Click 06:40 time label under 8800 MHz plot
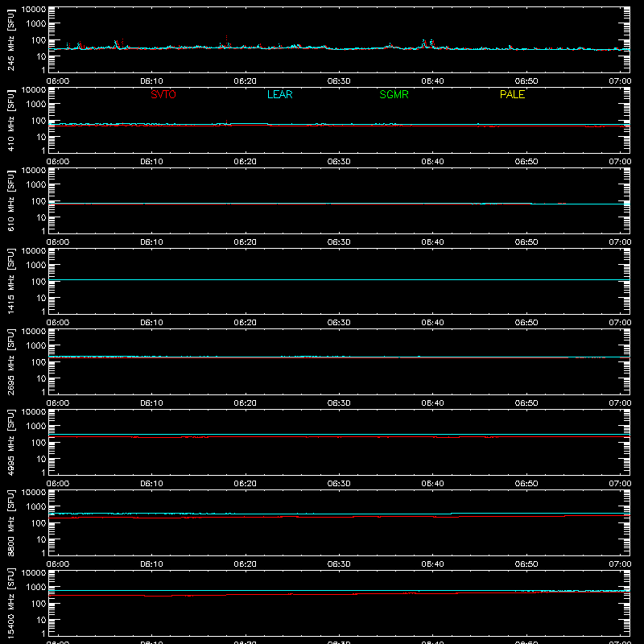The image size is (644, 644). [x=432, y=564]
